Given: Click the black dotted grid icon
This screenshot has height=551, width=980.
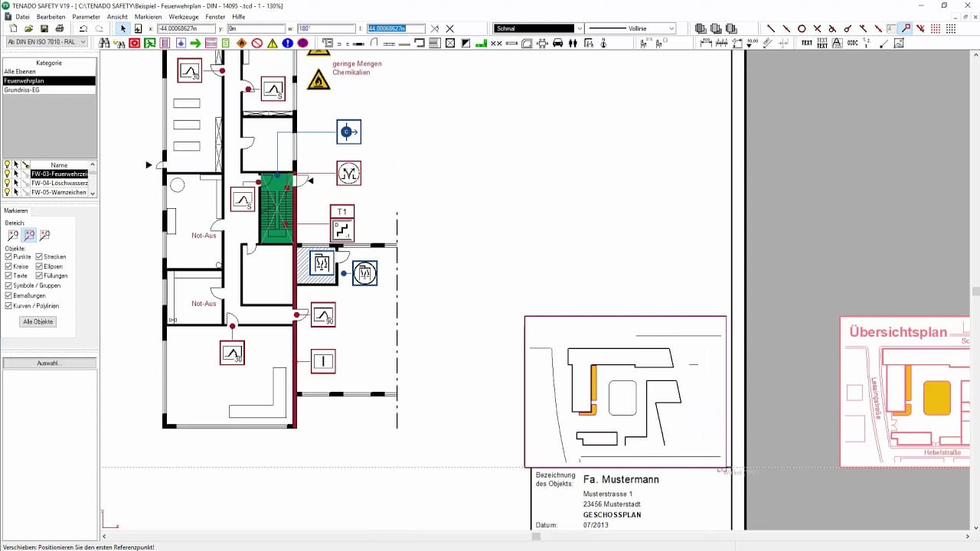Looking at the screenshot, I should point(952,28).
